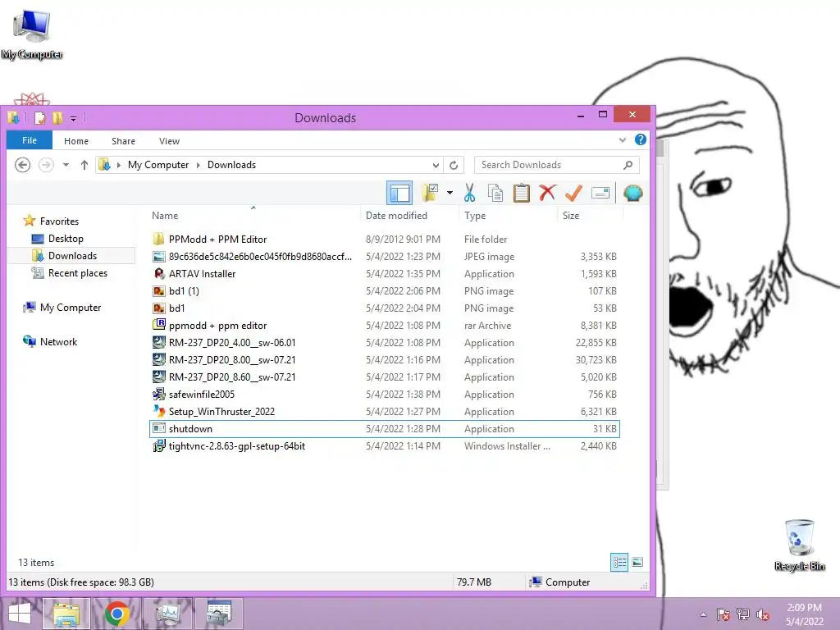Click the My Computer breadcrumb
840x630 pixels.
158,165
